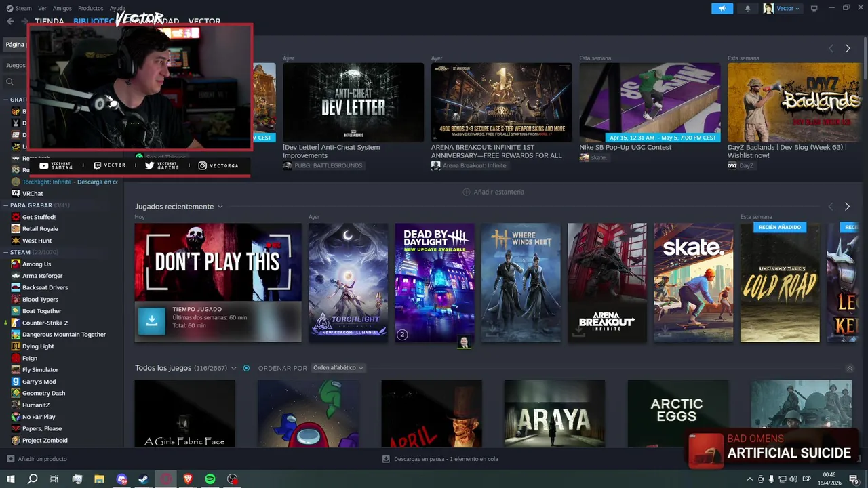
Task: Open File Explorer from the taskbar
Action: (x=99, y=479)
